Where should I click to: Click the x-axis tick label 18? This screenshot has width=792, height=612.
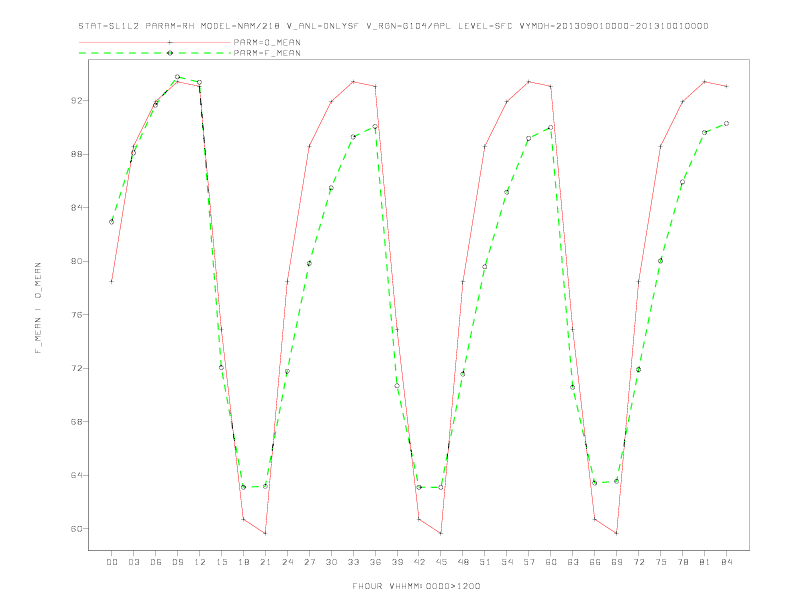click(243, 562)
